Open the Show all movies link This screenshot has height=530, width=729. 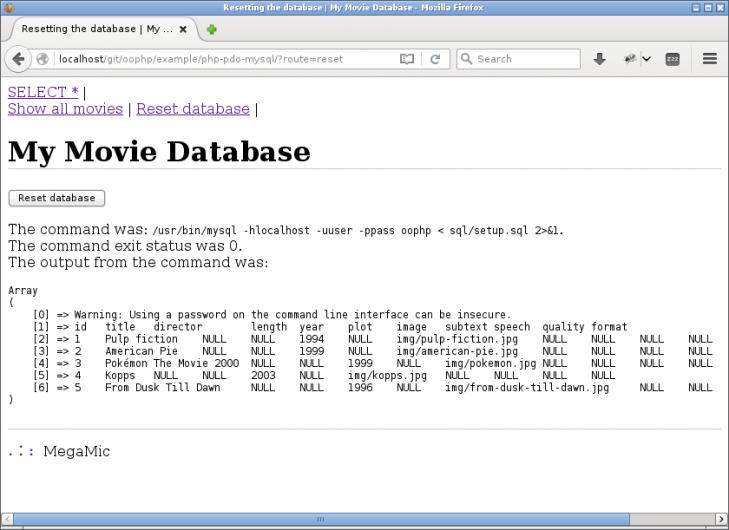coord(65,109)
